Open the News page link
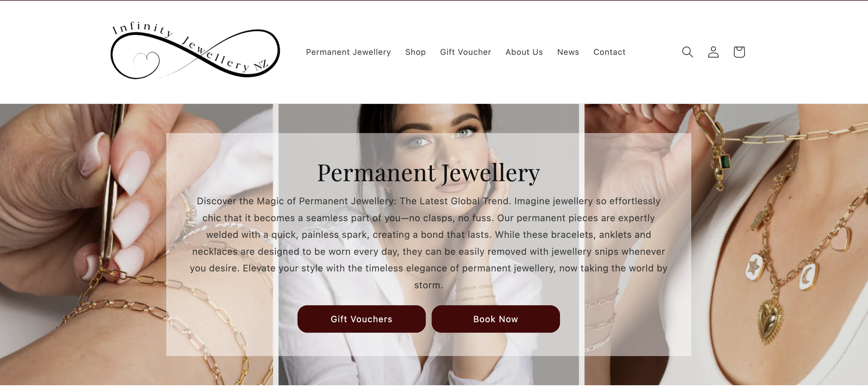 (568, 52)
